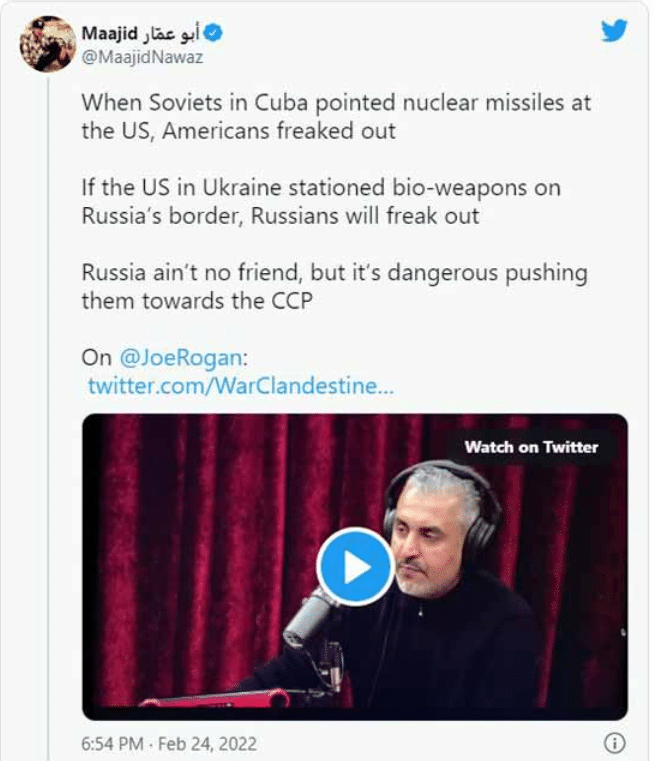The height and width of the screenshot is (761, 657).
Task: Click the 6:54 PM time in the timestamp
Action: pos(115,744)
